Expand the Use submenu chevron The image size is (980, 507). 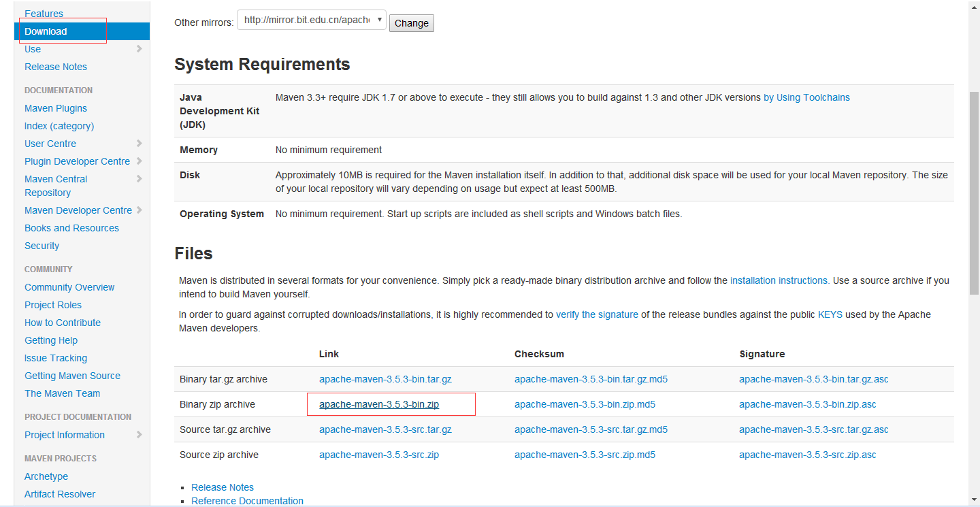click(139, 49)
